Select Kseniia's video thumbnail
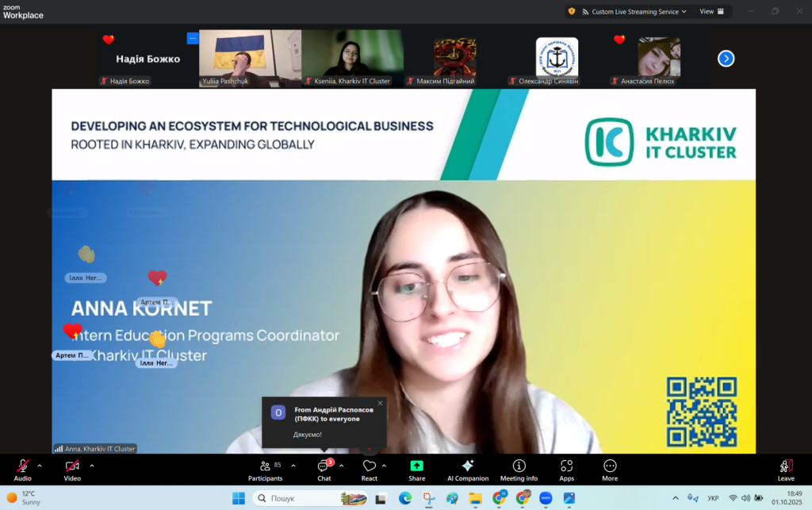The height and width of the screenshot is (510, 812). [x=352, y=58]
